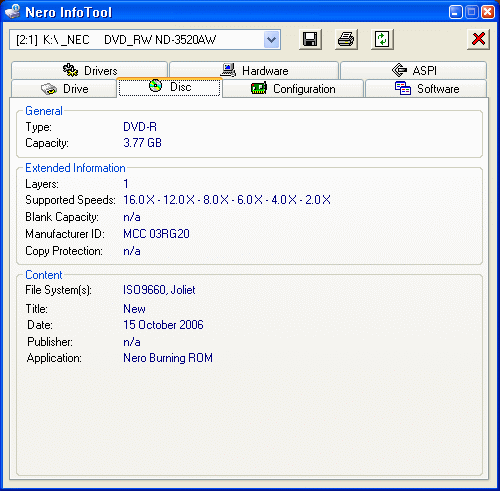Viewport: 500px width, 491px height.
Task: Click the title value New
Action: coord(134,309)
